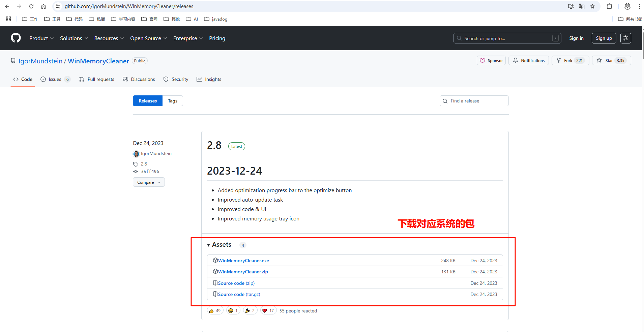This screenshot has width=644, height=332.
Task: Open browser home page icon
Action: point(43,6)
